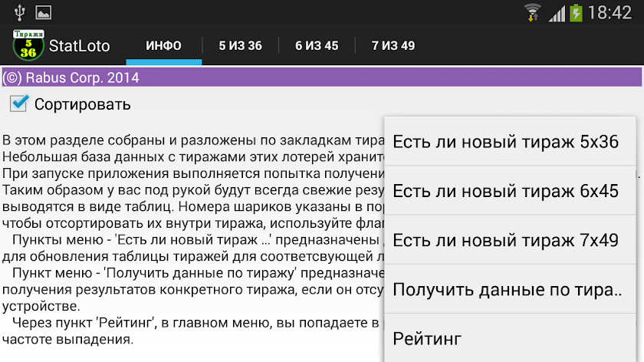Screen dimensions: 644x362
Task: Open the 7 ИЗ 49 tab
Action: tap(393, 45)
